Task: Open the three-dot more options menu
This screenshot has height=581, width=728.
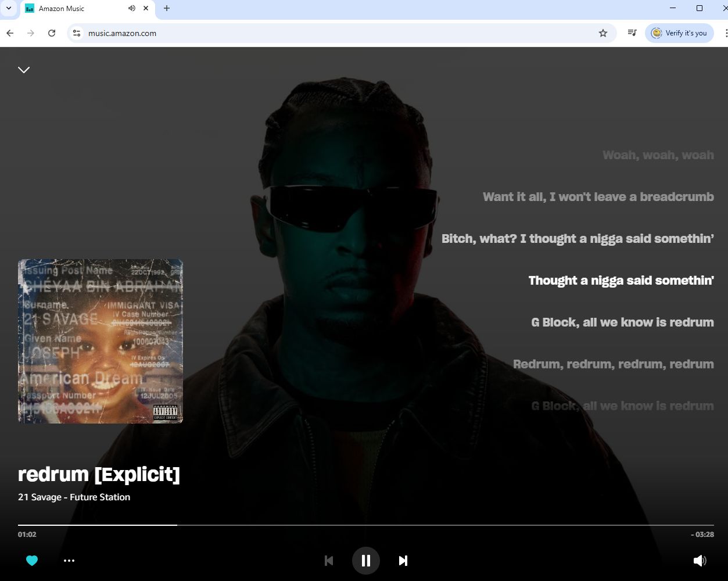Action: [69, 561]
